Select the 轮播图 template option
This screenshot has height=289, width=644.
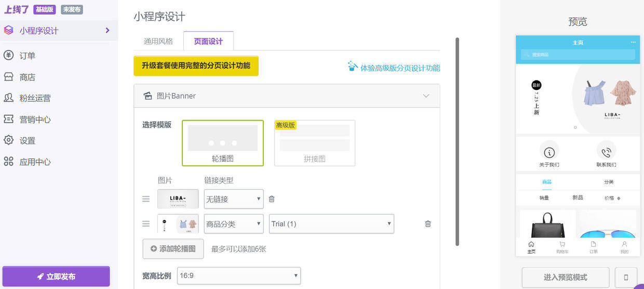tap(223, 143)
